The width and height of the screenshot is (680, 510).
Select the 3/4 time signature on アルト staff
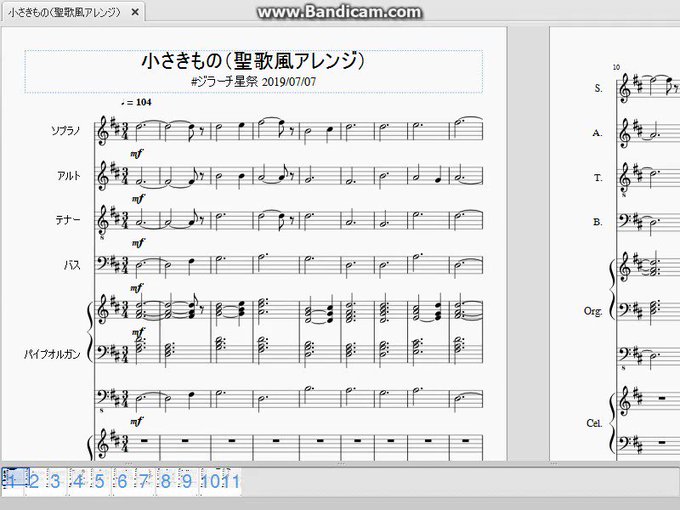pos(125,176)
